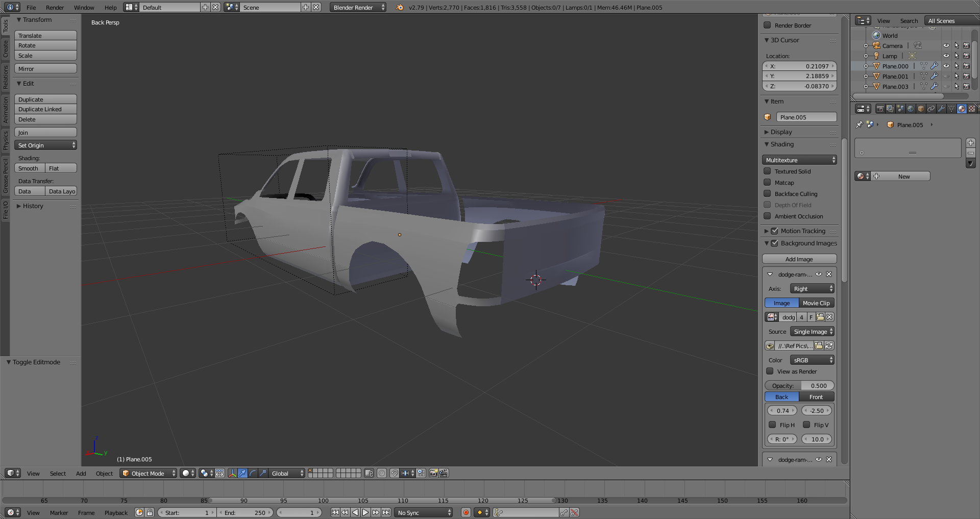Remove material slot with minus button
Image resolution: width=980 pixels, height=519 pixels.
[971, 153]
